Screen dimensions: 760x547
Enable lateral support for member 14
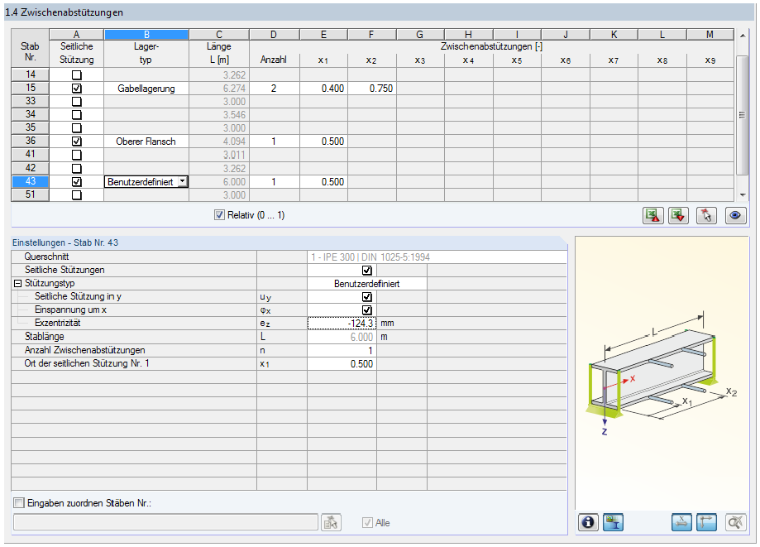click(77, 75)
